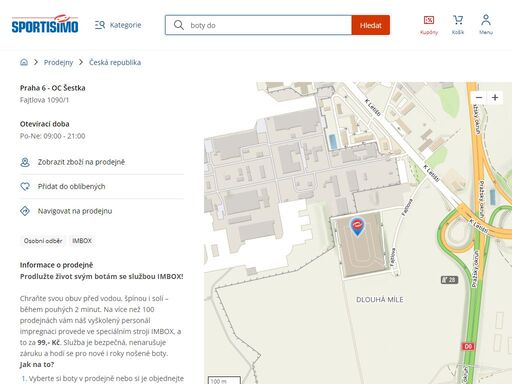The height and width of the screenshot is (384, 512).
Task: Open the Košík shopping cart
Action: coord(458,25)
